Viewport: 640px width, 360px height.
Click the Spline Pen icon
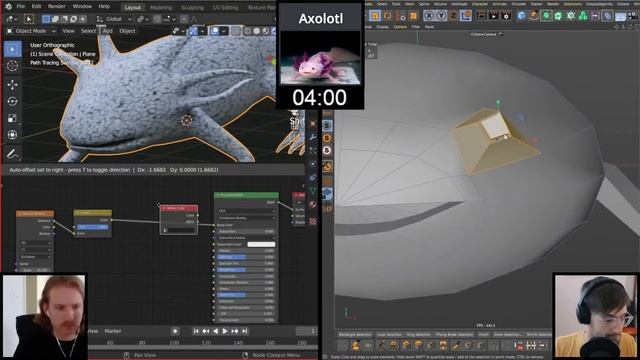(x=534, y=16)
